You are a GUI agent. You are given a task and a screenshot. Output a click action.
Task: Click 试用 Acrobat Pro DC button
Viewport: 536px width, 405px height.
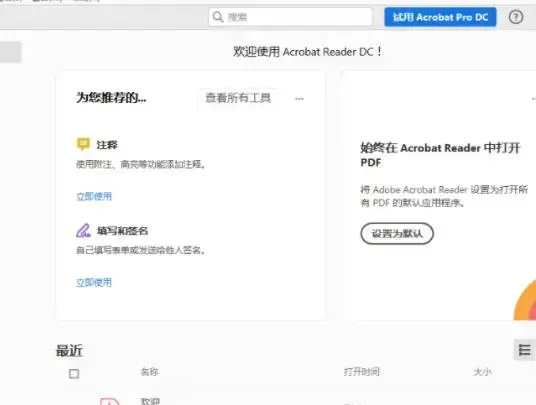tap(440, 17)
